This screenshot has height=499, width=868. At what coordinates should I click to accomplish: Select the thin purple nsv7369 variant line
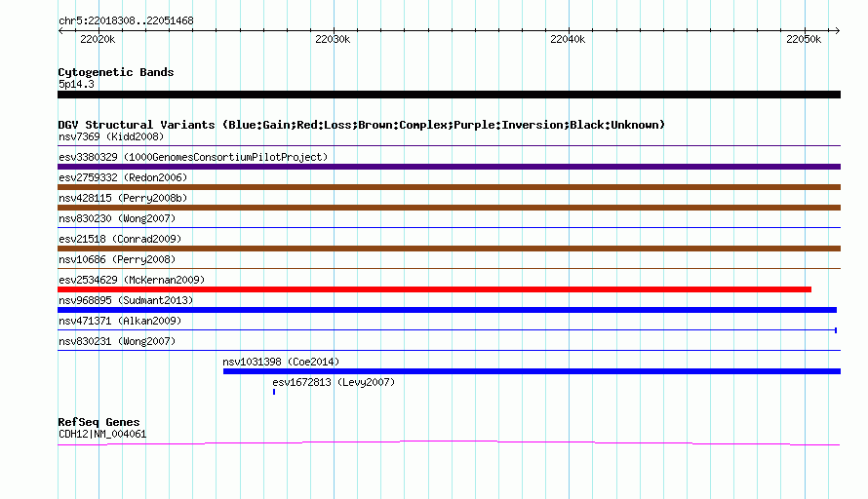pos(449,145)
